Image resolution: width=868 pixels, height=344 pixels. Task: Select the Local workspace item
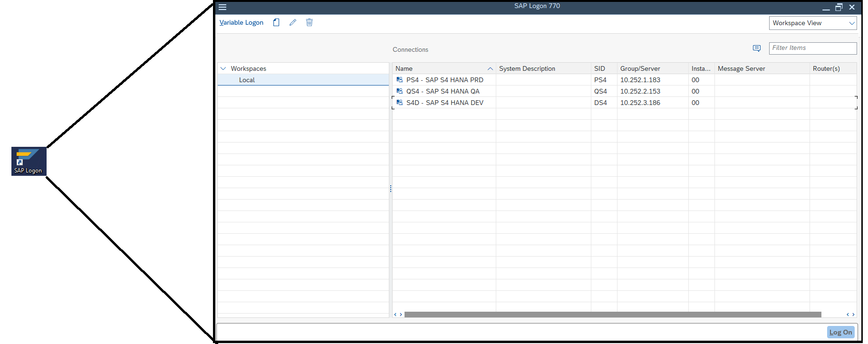point(247,80)
